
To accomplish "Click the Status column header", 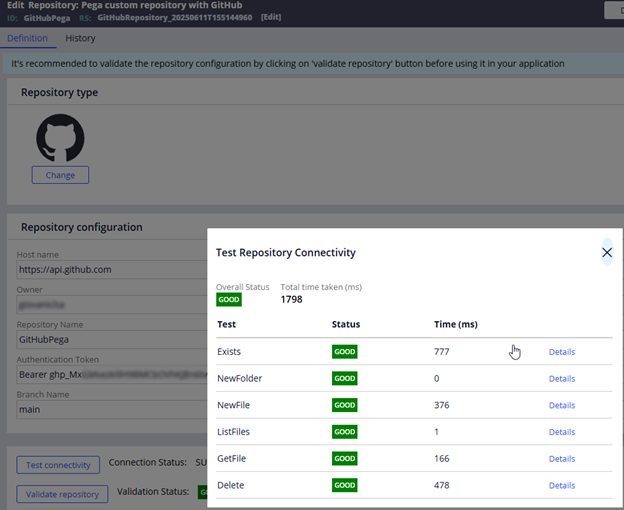I will point(346,324).
